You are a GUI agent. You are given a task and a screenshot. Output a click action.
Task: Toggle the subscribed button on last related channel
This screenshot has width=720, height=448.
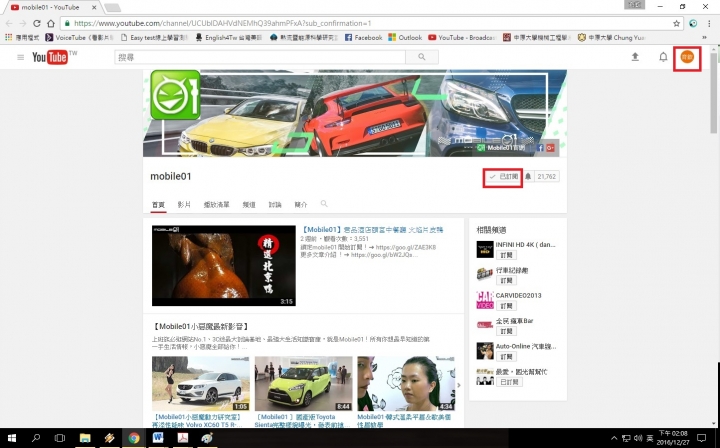[x=509, y=382]
